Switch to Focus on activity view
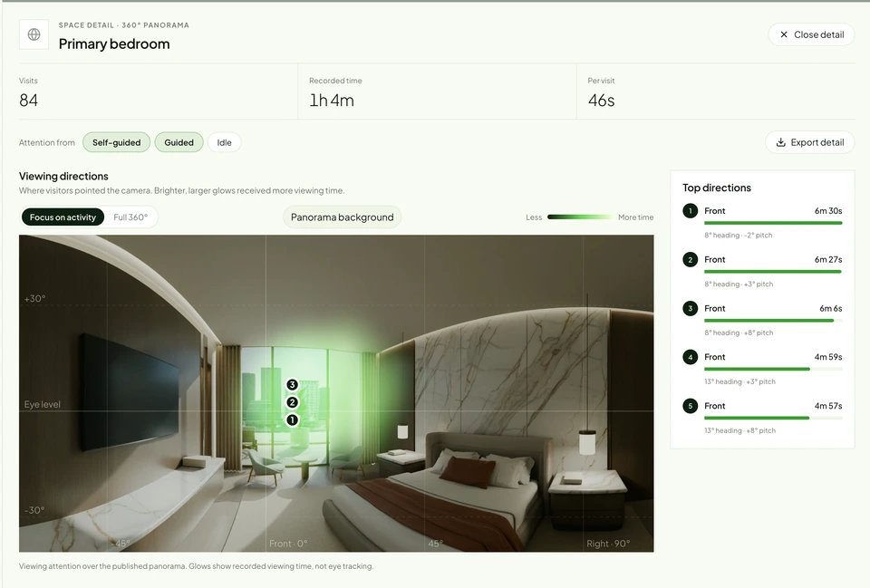Screen dimensions: 870x588 click(63, 217)
